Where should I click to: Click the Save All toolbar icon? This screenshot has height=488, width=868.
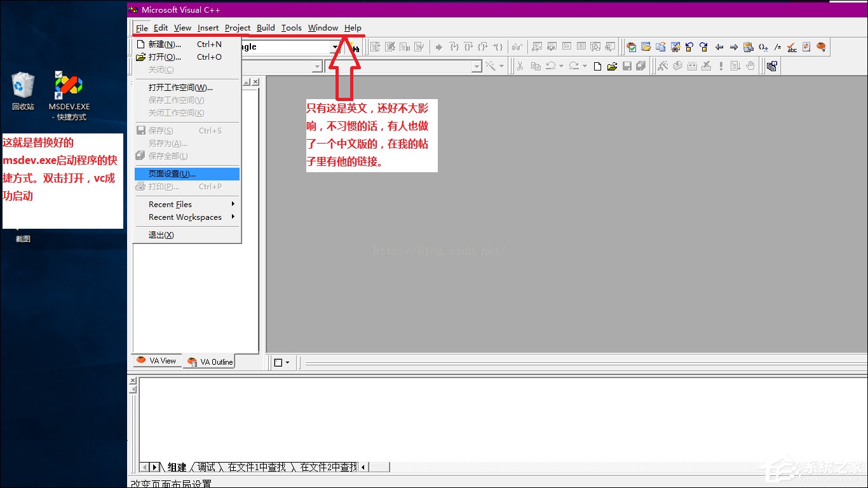641,65
